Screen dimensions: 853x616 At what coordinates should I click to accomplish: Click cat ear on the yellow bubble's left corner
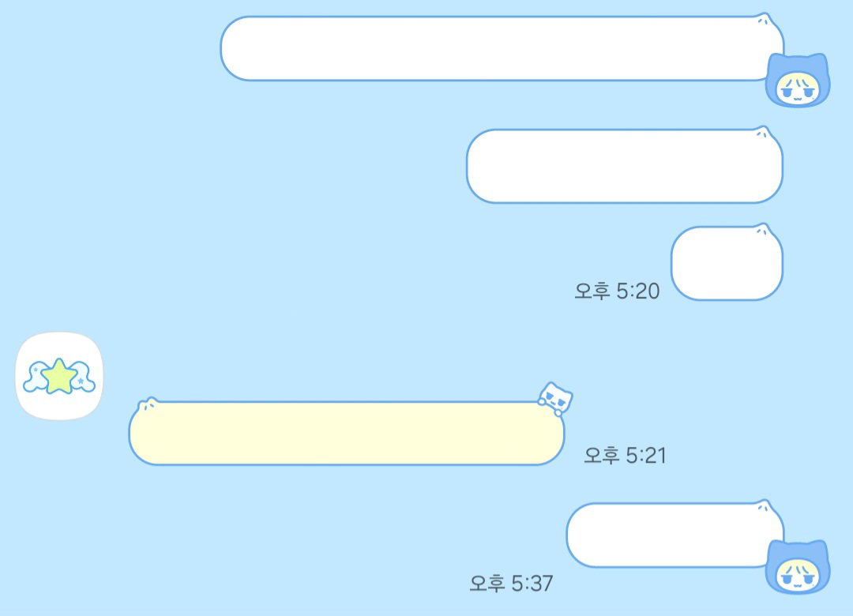pos(148,404)
